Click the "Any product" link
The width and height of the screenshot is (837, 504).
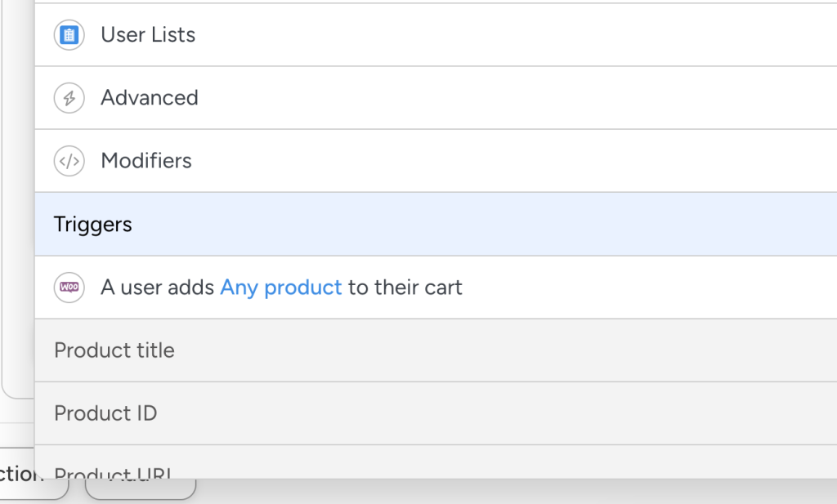(281, 288)
